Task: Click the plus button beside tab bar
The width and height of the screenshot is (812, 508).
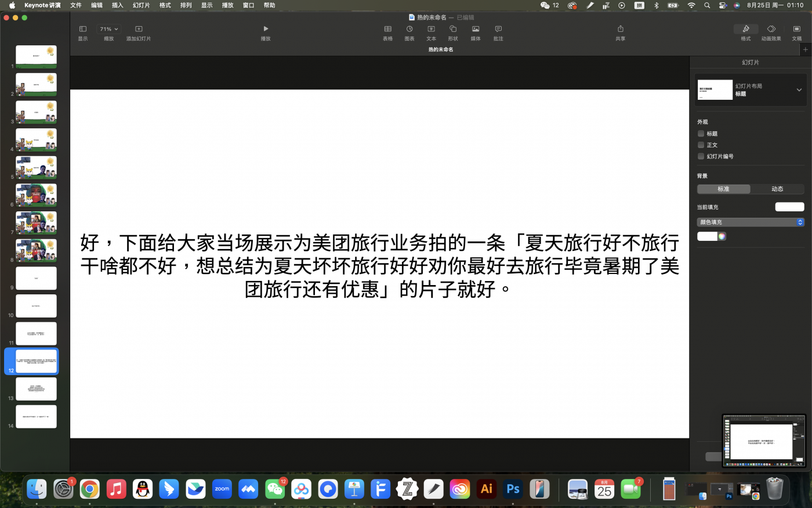Action: (805, 50)
